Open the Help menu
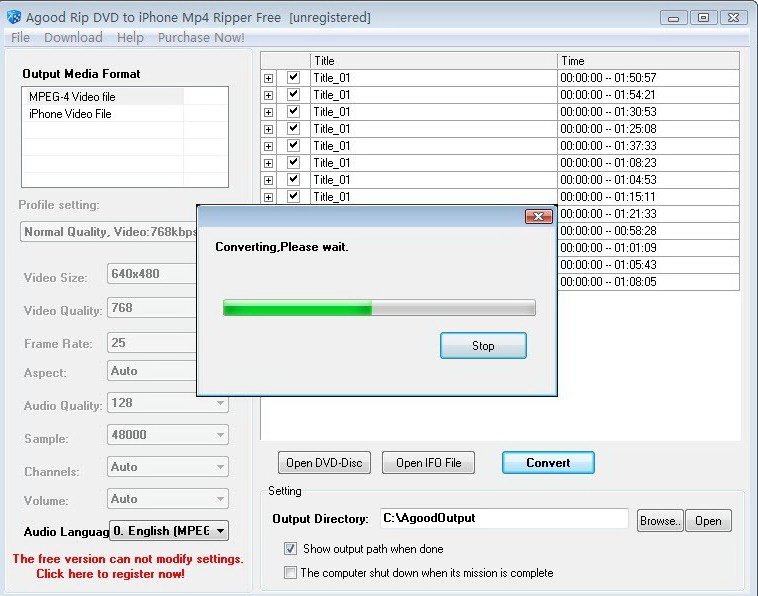 (130, 37)
